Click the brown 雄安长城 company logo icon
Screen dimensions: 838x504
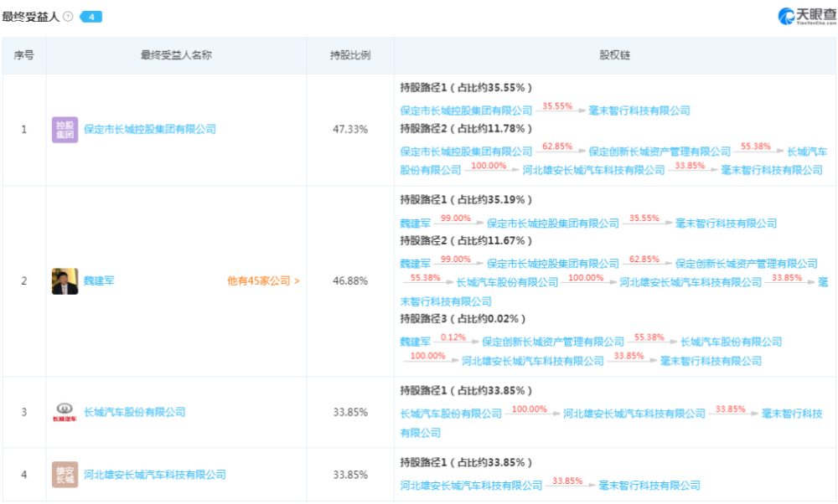pyautogui.click(x=65, y=475)
